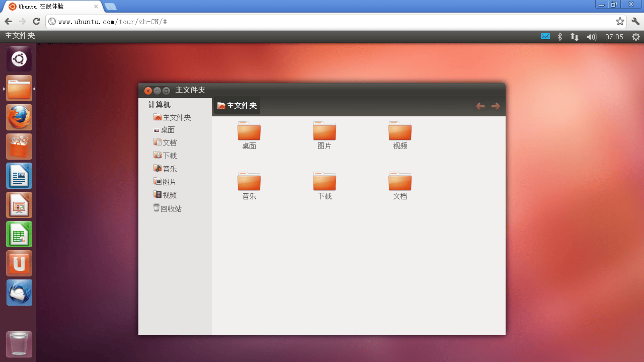Open the mail envelope indicator menu
Image resolution: width=644 pixels, height=362 pixels.
coord(545,37)
